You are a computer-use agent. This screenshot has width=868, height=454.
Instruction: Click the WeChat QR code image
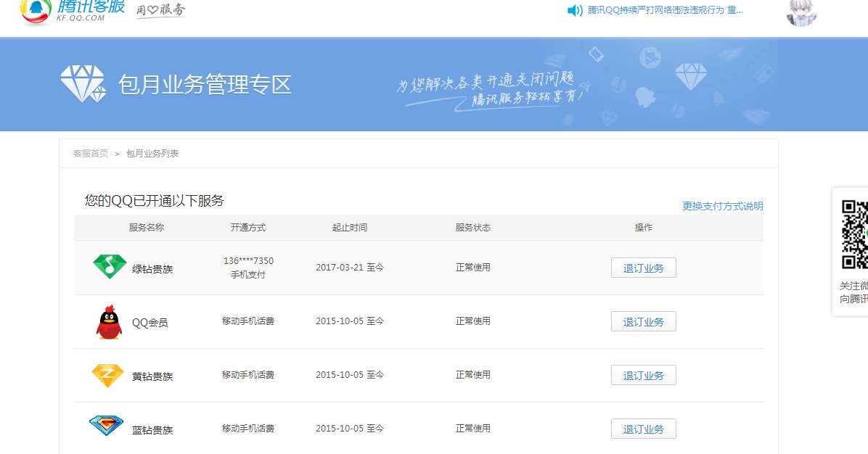point(854,234)
